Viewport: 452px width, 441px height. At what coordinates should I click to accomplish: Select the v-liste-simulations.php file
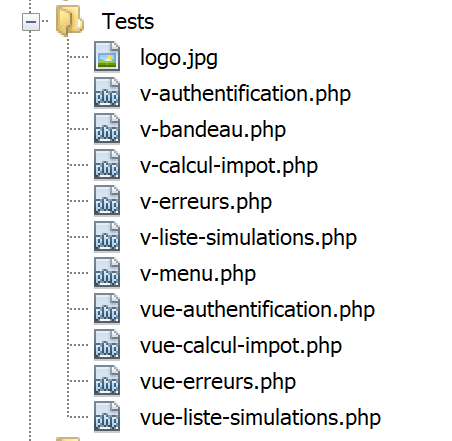(248, 238)
